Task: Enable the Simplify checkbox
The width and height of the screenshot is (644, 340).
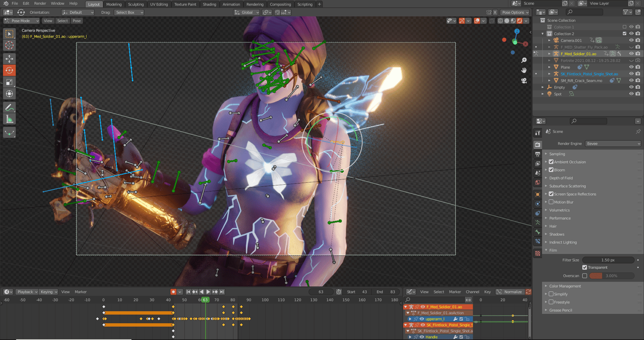Action: [551, 294]
